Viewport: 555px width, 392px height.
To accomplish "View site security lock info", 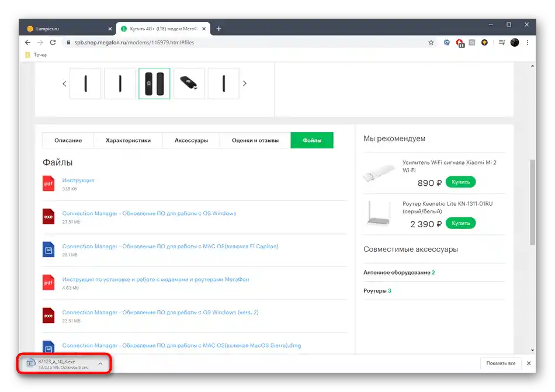I will [x=68, y=43].
